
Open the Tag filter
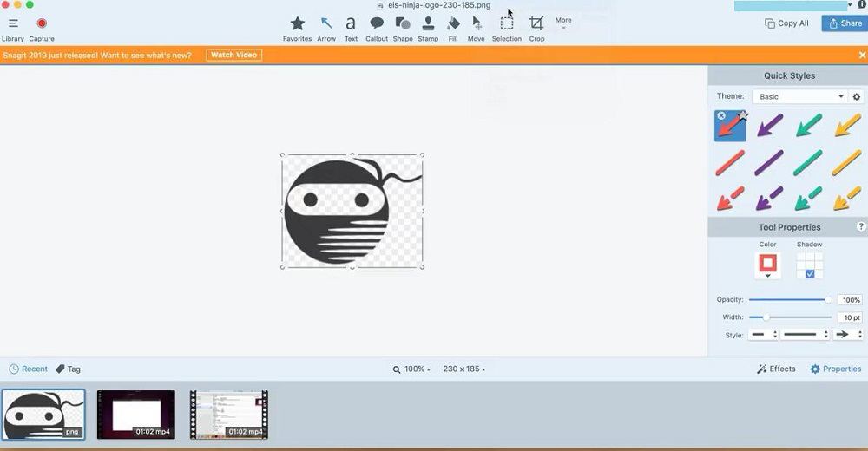point(68,369)
